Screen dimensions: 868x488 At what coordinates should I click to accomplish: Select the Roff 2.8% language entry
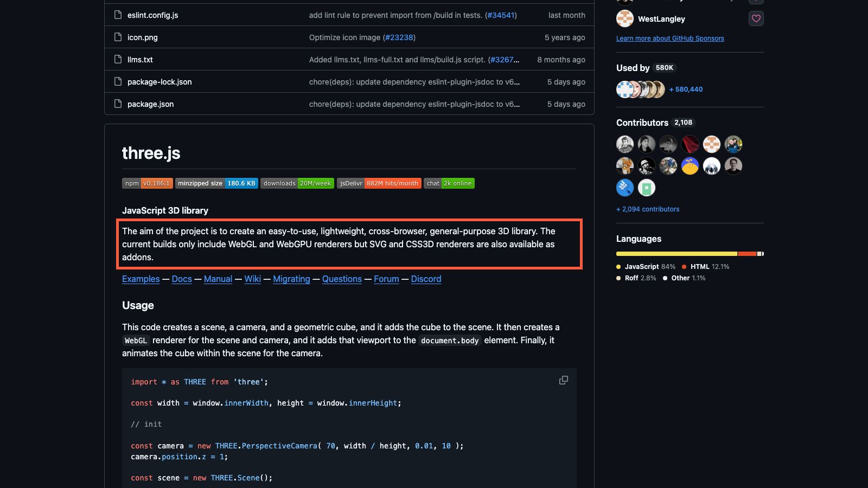coord(636,278)
